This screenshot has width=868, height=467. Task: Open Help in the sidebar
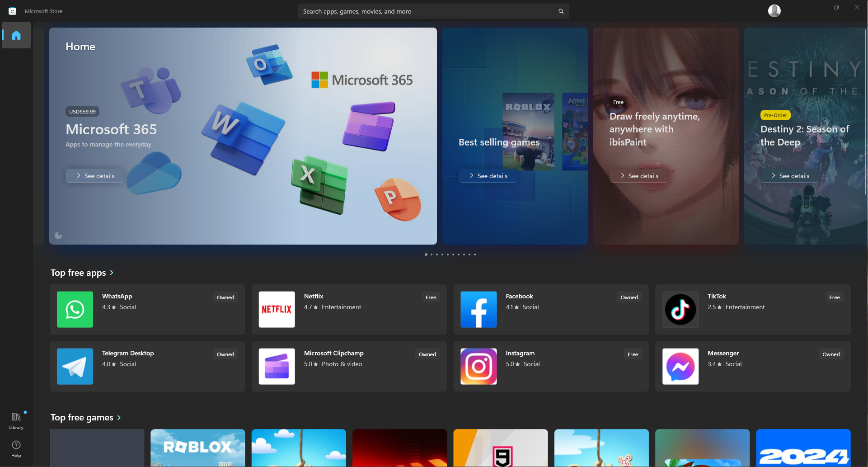pyautogui.click(x=16, y=449)
